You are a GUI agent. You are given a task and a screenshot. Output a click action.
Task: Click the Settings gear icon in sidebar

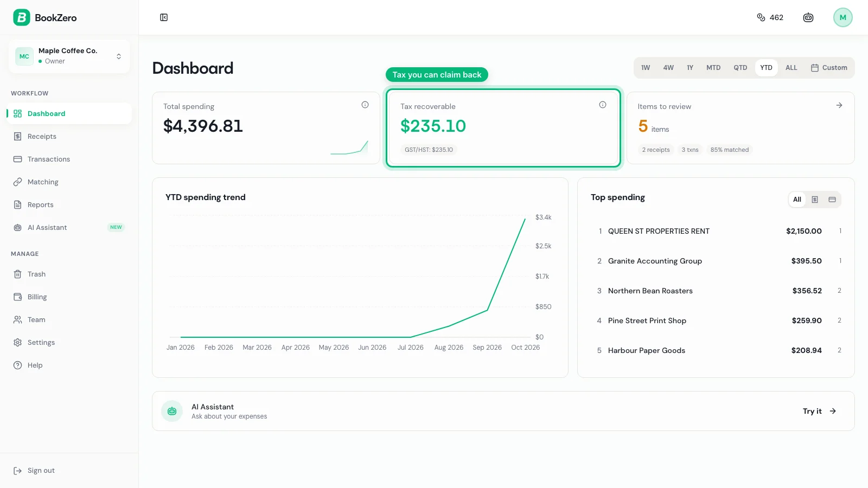tap(17, 342)
